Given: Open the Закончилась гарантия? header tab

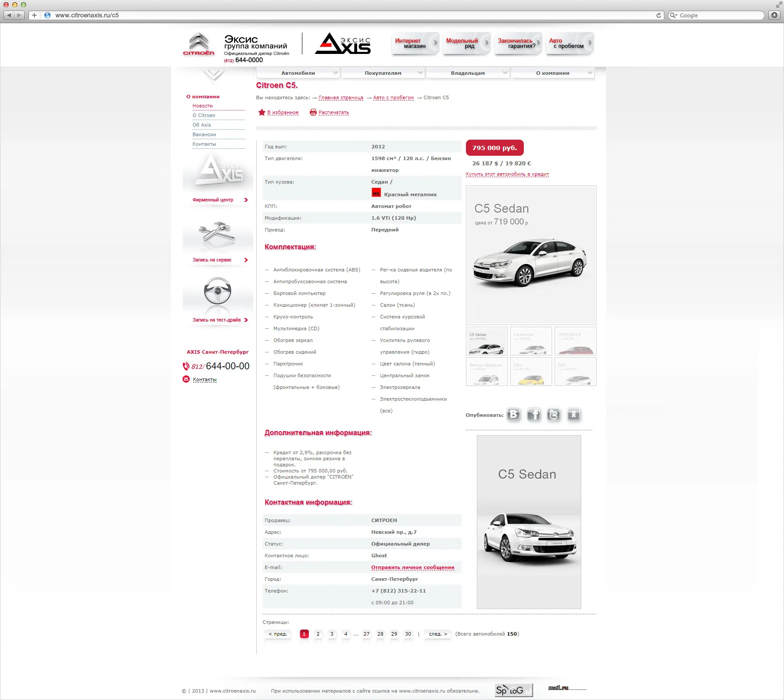Looking at the screenshot, I should [x=518, y=43].
